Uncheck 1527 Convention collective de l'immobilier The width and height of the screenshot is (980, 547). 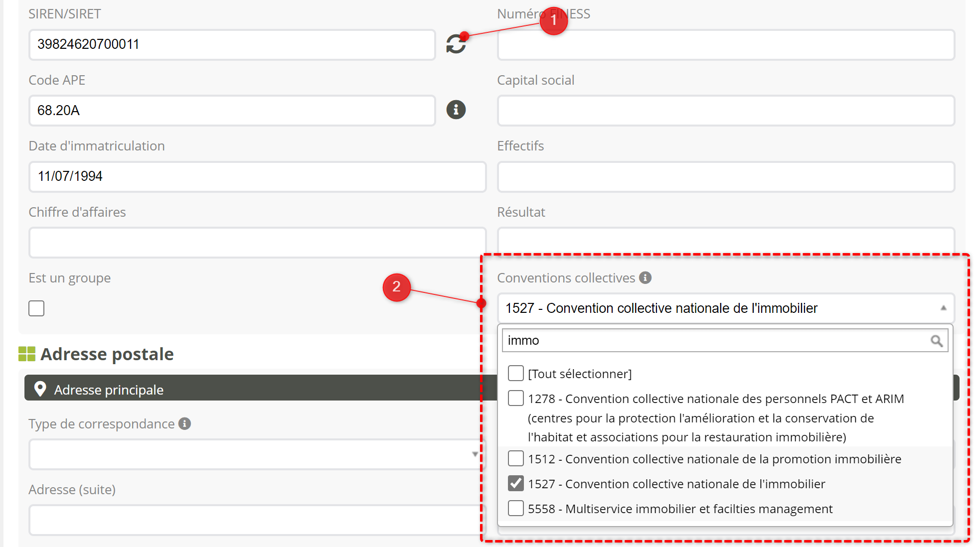click(516, 483)
